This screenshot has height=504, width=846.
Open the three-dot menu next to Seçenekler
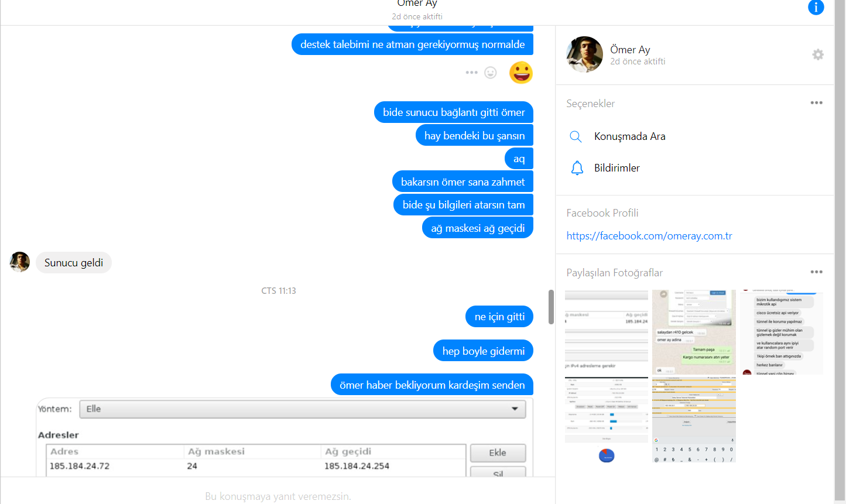(816, 103)
